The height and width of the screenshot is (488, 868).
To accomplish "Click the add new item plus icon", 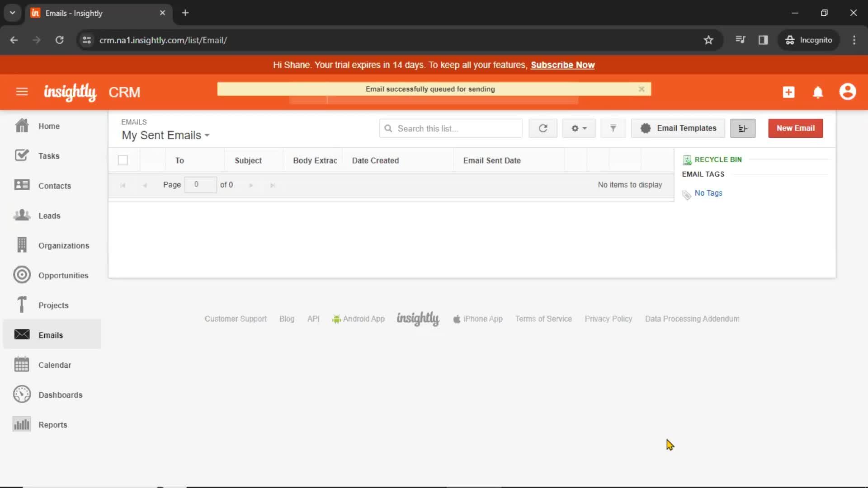I will click(x=788, y=92).
